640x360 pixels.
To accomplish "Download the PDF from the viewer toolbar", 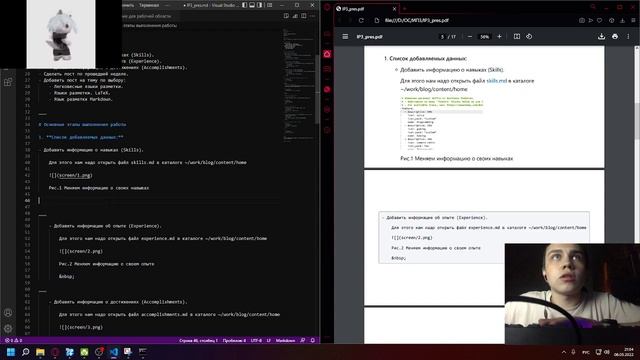I will (x=601, y=37).
